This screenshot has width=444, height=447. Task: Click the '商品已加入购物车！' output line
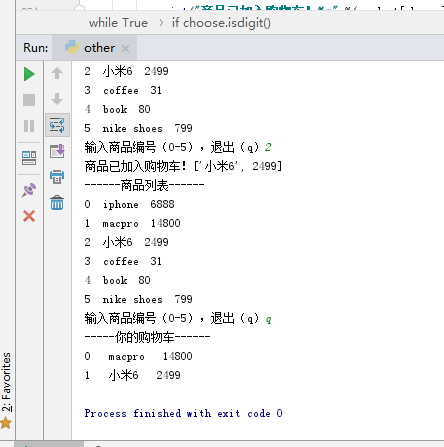(183, 166)
